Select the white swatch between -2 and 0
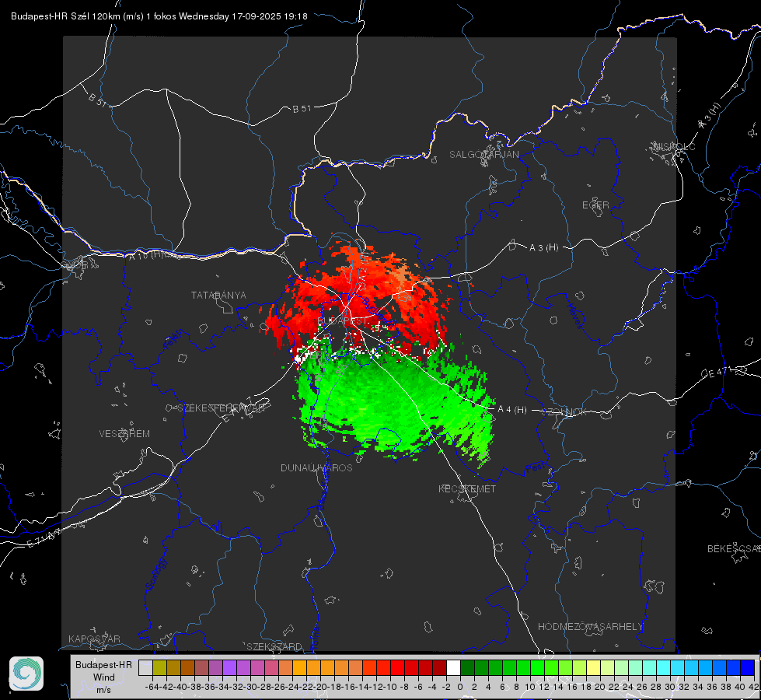 (453, 667)
